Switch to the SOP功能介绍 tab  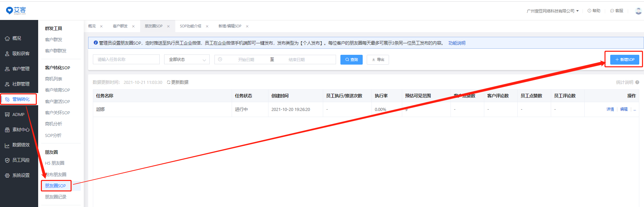pyautogui.click(x=190, y=26)
